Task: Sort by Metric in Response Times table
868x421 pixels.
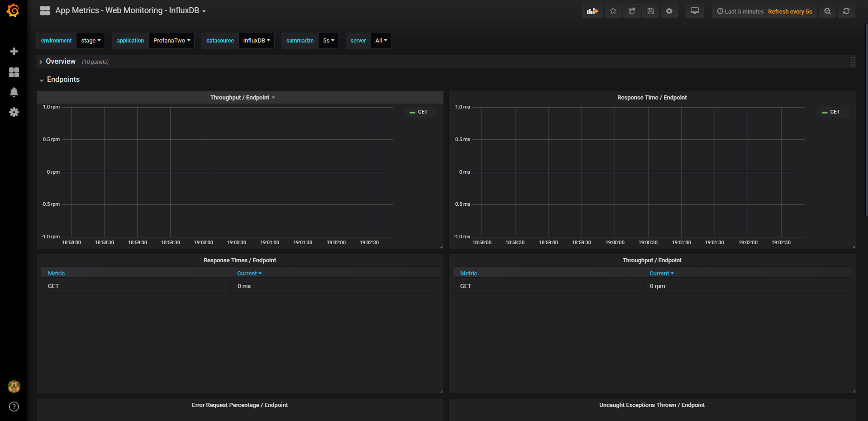Action: click(56, 274)
